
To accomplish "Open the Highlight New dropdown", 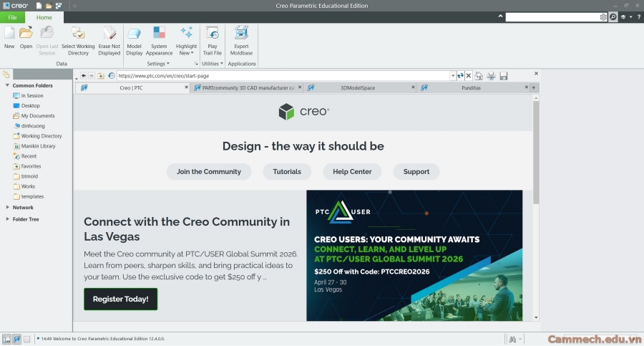I will [x=187, y=49].
